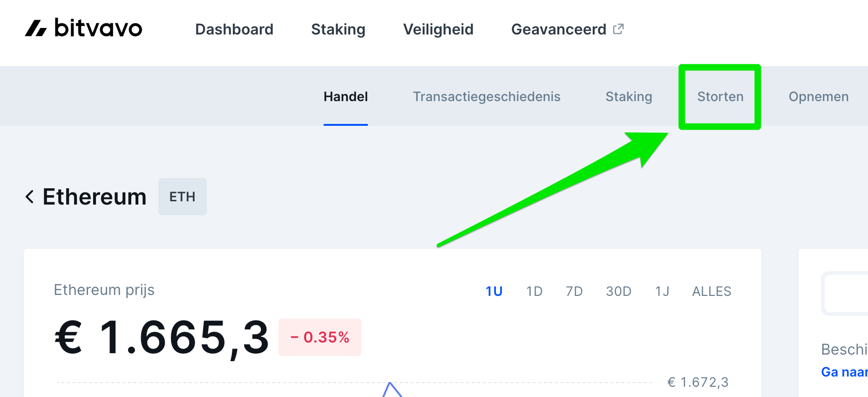Click the bitvavo logo
868x397 pixels.
click(84, 29)
